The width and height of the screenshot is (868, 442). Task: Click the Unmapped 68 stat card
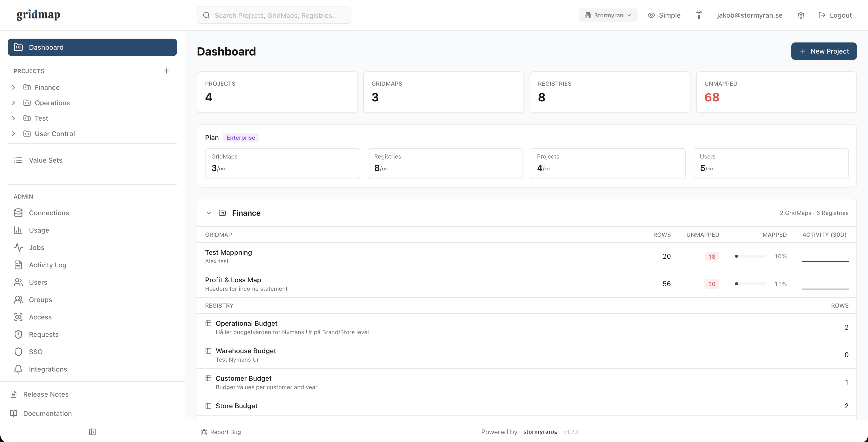pyautogui.click(x=776, y=92)
